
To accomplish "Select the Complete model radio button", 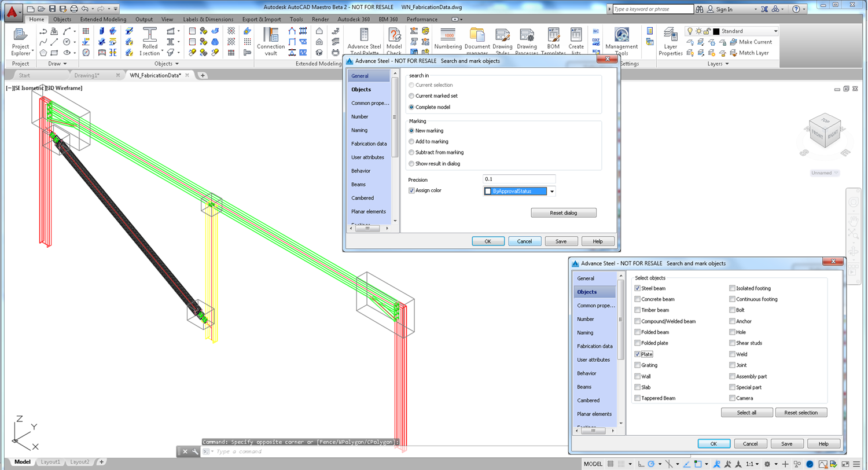I will pos(411,107).
